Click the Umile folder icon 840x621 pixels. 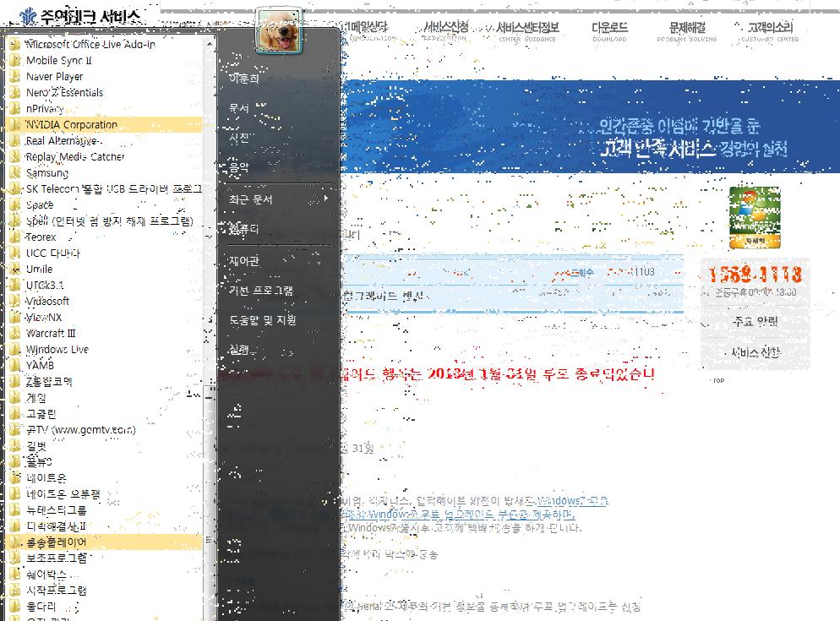[x=15, y=269]
